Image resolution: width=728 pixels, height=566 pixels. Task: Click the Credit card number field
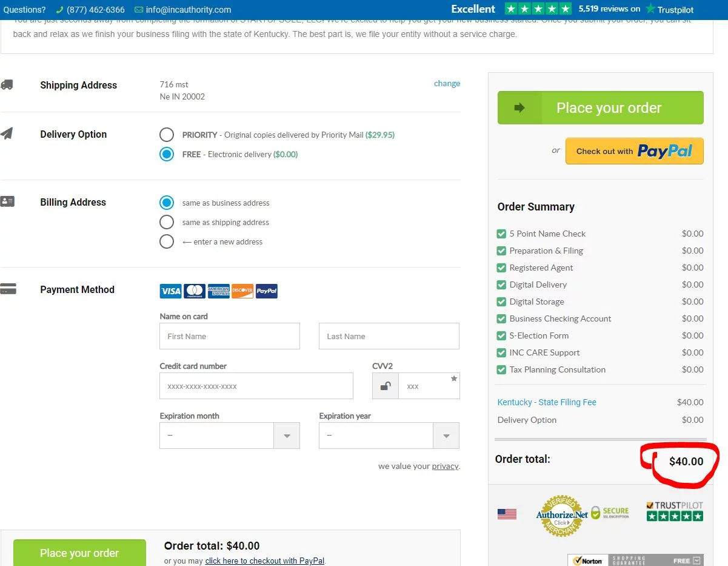(x=256, y=386)
